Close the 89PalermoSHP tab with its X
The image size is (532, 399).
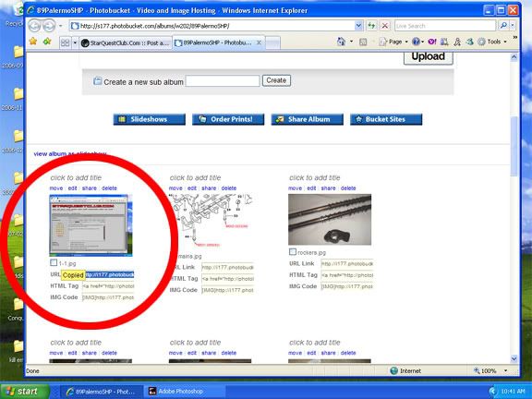(x=259, y=42)
